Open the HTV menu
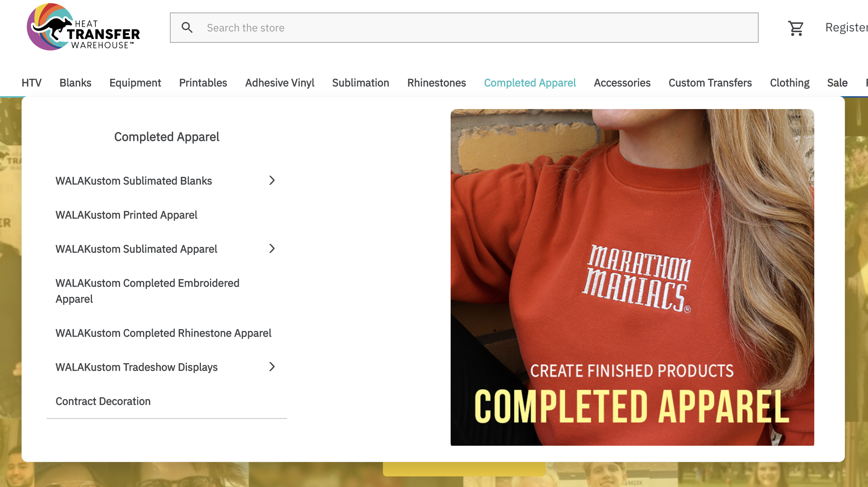The height and width of the screenshot is (487, 868). [x=31, y=83]
